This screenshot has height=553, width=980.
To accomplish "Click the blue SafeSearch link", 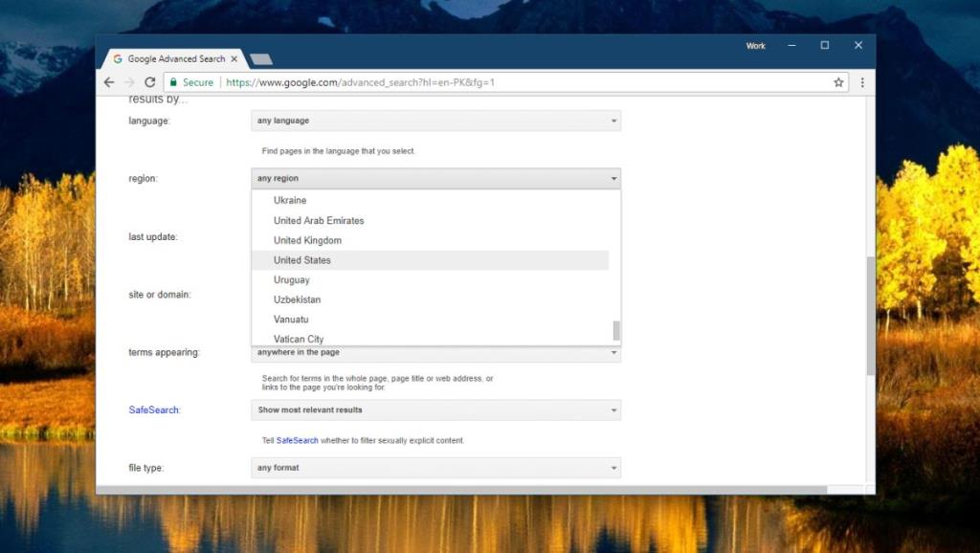I will pyautogui.click(x=153, y=410).
